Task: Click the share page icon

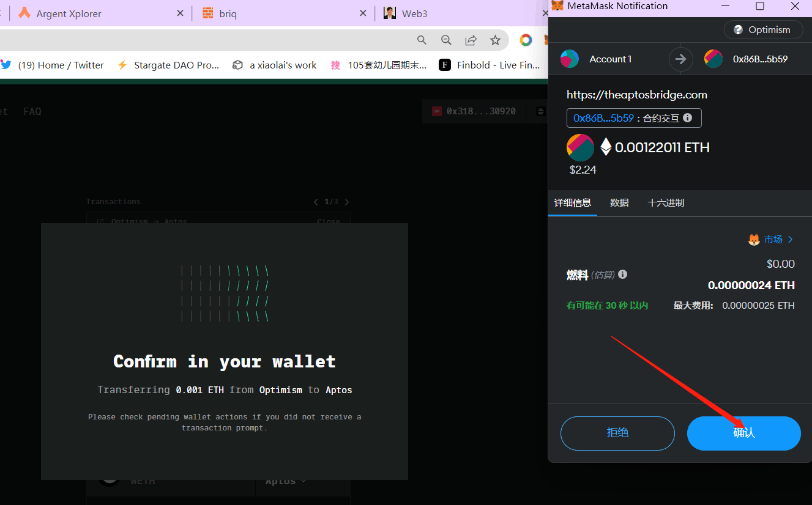Action: pos(471,40)
